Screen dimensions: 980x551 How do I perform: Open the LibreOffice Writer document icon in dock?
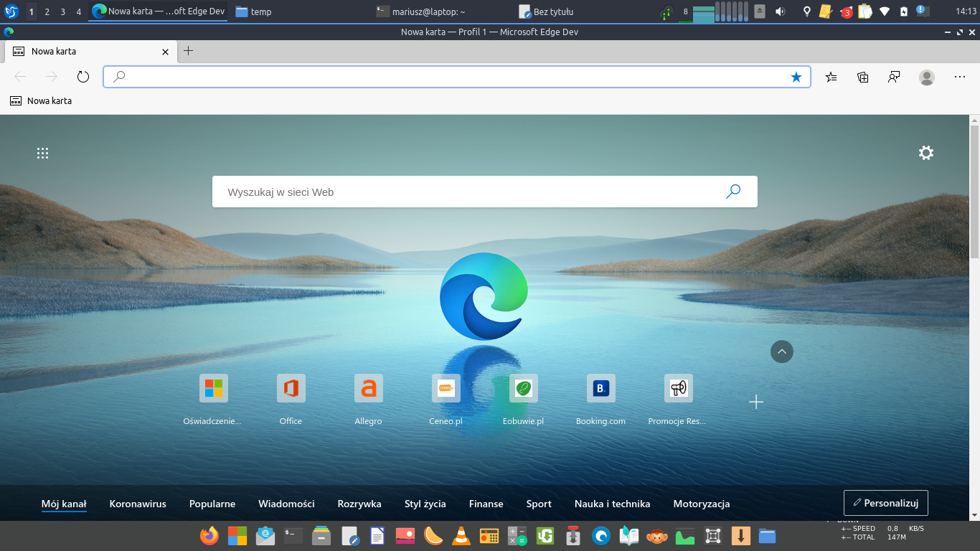(x=377, y=535)
